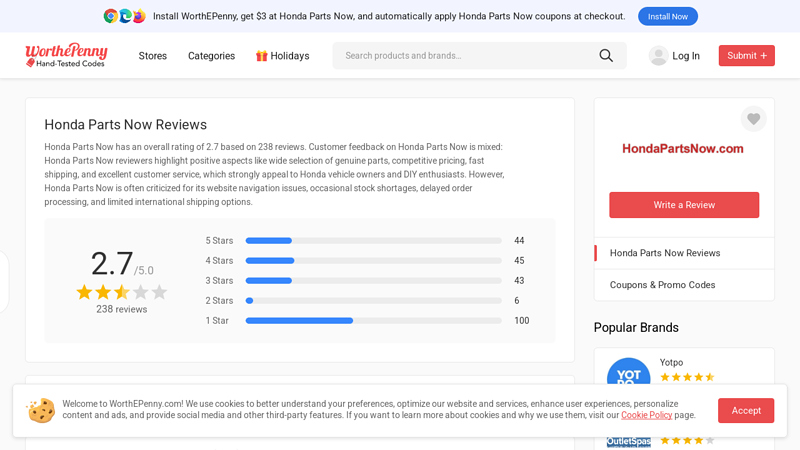Screen dimensions: 800x450
Task: Click the '1 Star' label
Action: [x=217, y=320]
